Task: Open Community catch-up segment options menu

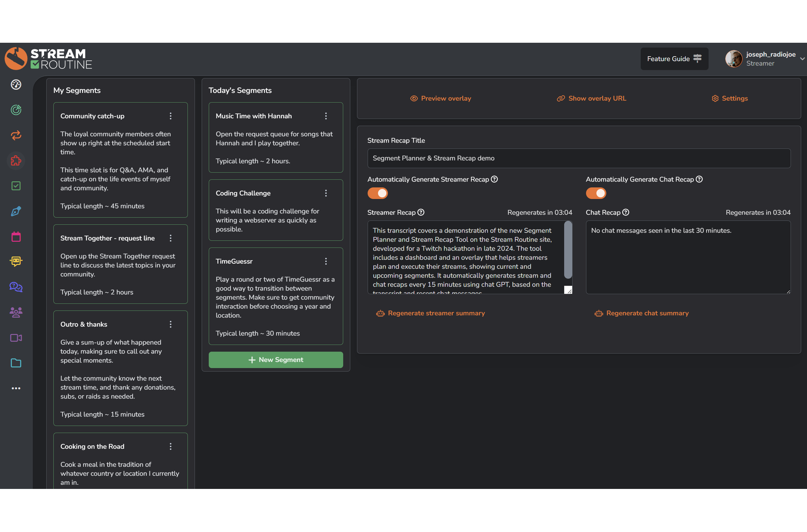Action: (x=170, y=116)
